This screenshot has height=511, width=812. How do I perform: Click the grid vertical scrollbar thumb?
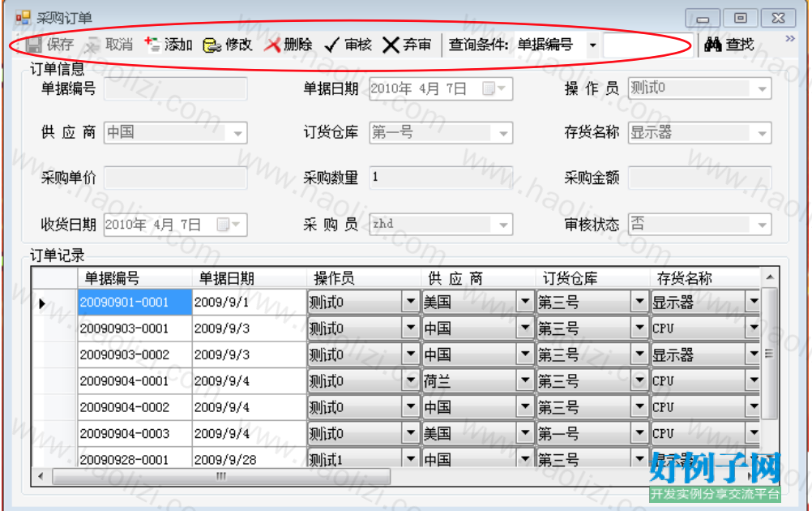(770, 354)
